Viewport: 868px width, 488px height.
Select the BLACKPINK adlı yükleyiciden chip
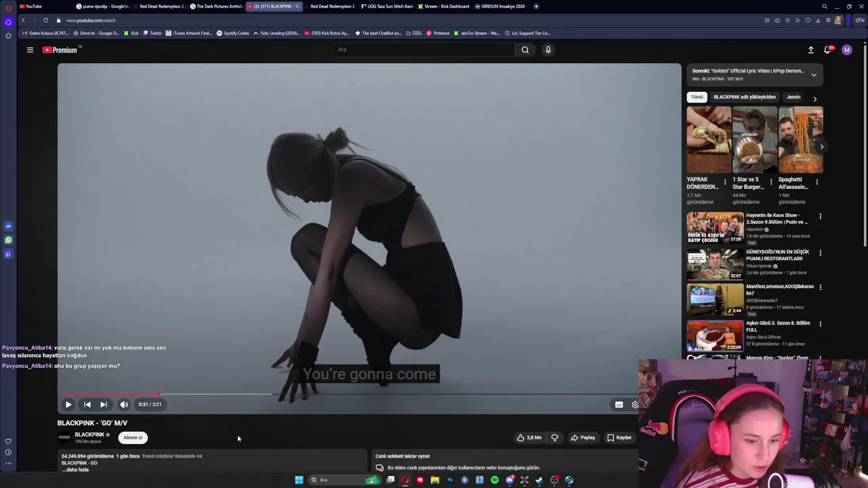pos(745,97)
